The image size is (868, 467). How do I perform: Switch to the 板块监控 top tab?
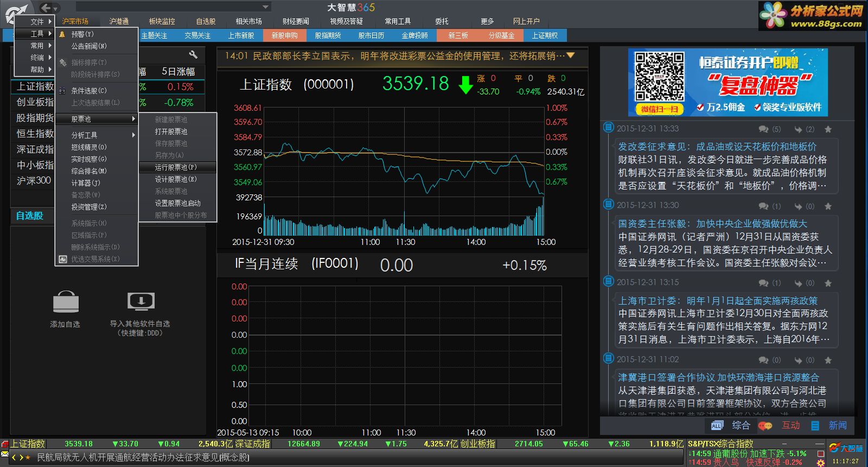[x=162, y=21]
